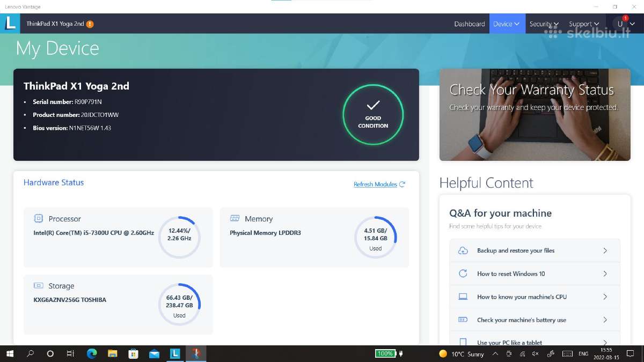Click the memory usage ring showing 4.51 GB
Viewport: 644px width, 362px height.
[376, 237]
